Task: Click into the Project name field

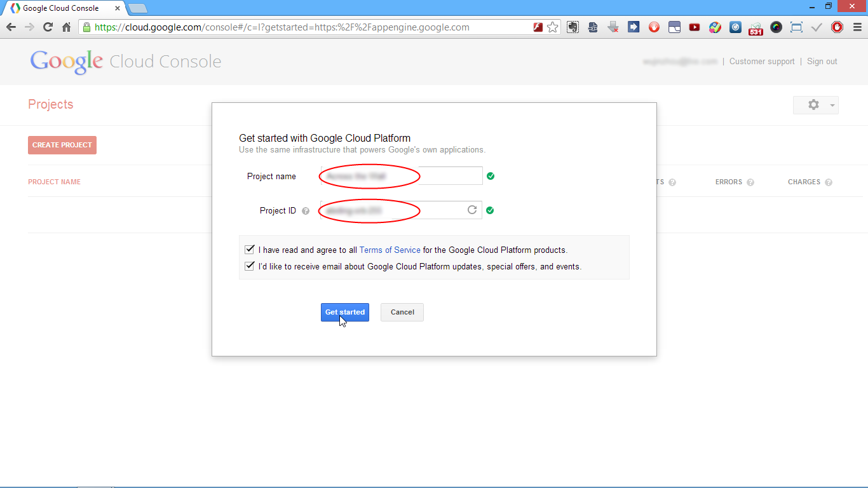Action: click(x=402, y=176)
